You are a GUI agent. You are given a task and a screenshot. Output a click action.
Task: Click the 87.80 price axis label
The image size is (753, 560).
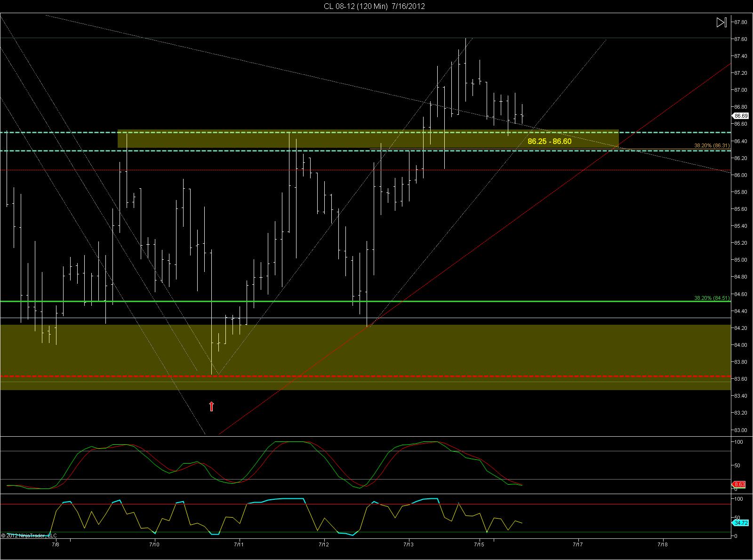click(740, 22)
